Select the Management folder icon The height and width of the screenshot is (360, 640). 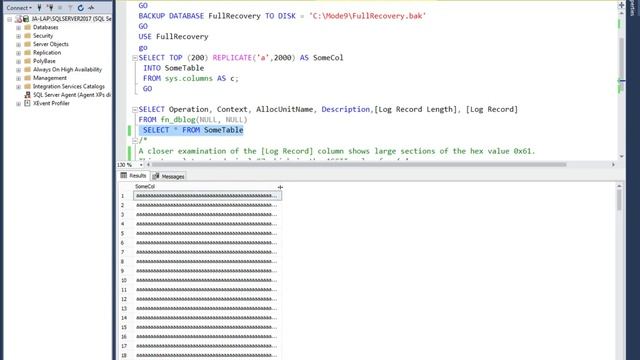(27, 78)
